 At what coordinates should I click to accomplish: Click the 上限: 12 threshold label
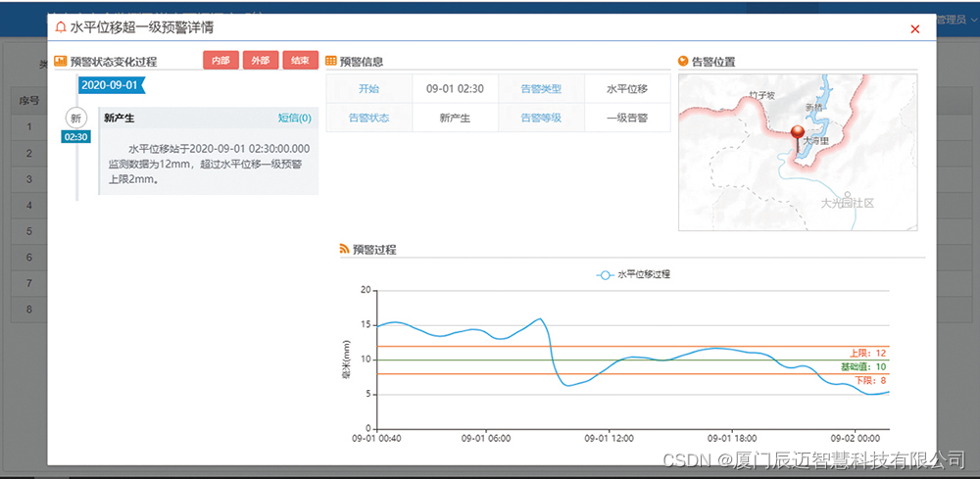867,354
